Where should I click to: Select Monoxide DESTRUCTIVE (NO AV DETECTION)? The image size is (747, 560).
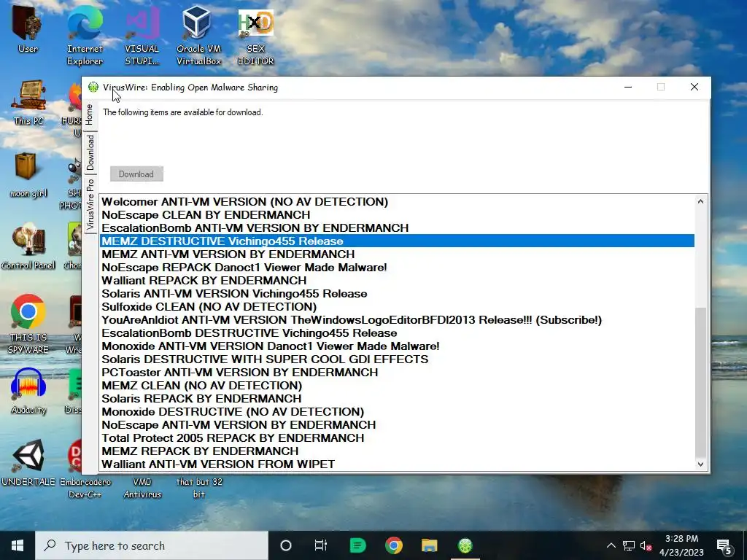coord(397,411)
